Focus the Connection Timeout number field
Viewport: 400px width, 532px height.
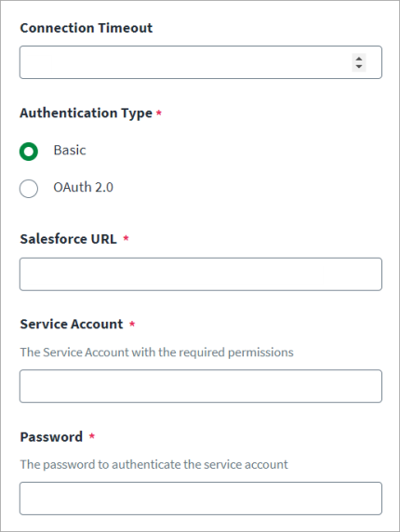pyautogui.click(x=201, y=62)
